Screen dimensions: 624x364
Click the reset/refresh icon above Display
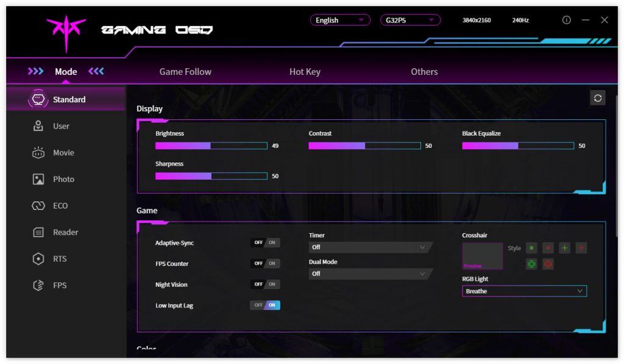[x=598, y=98]
